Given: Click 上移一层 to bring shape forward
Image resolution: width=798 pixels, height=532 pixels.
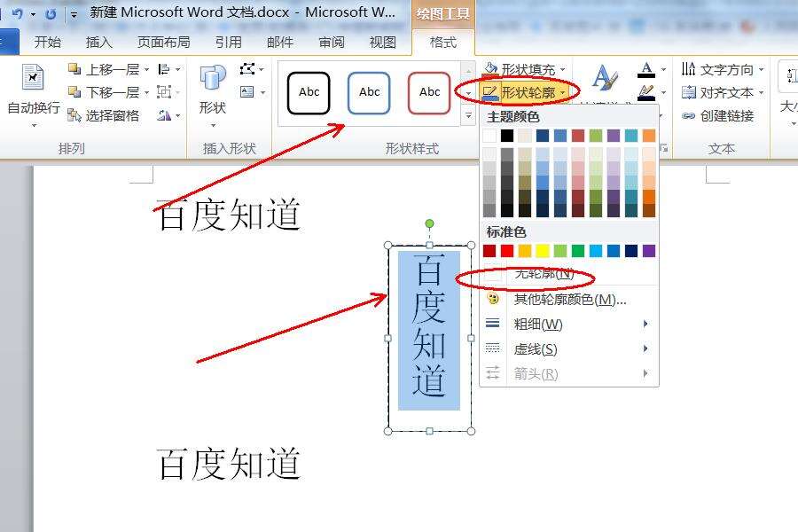Looking at the screenshot, I should pyautogui.click(x=105, y=69).
